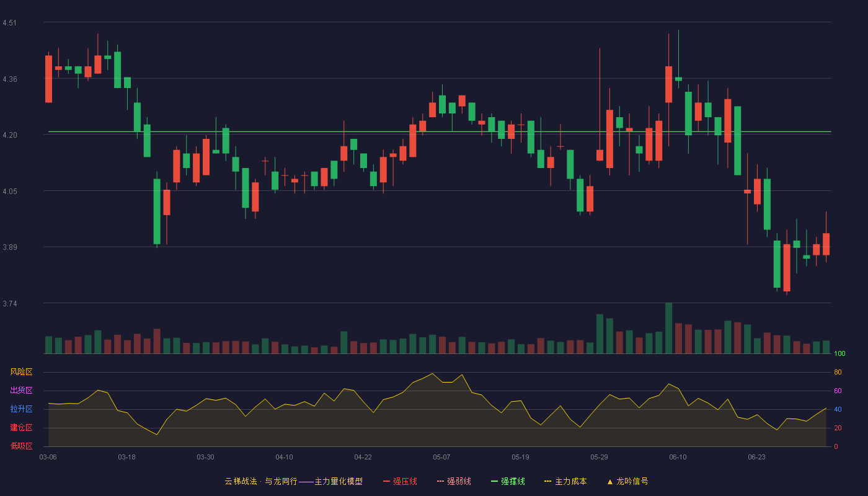Click the tallest volume bar near 06-10
The height and width of the screenshot is (496, 868).
tap(668, 328)
